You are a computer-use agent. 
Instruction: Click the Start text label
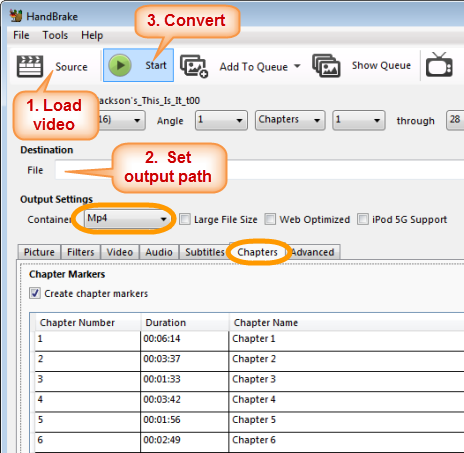point(156,65)
